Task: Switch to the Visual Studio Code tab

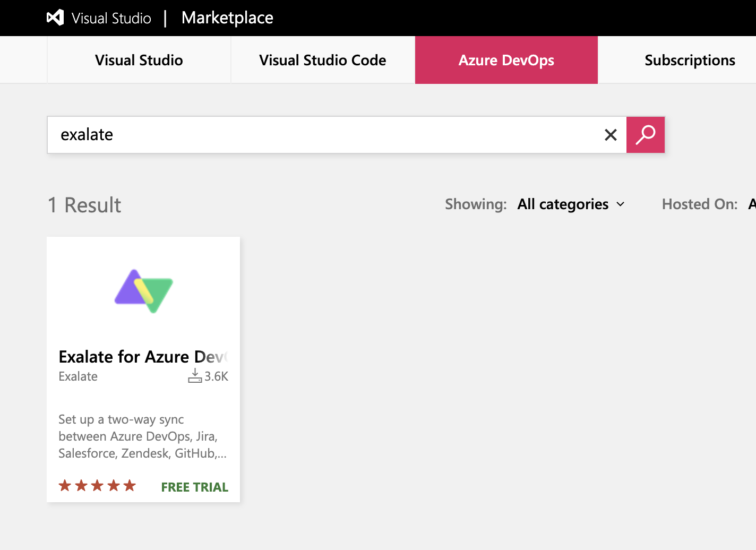Action: (322, 60)
